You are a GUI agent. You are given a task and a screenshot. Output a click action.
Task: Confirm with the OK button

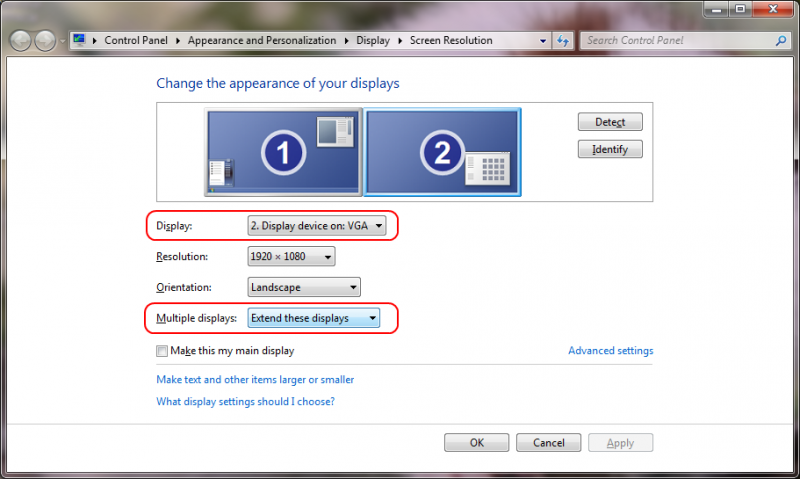477,443
